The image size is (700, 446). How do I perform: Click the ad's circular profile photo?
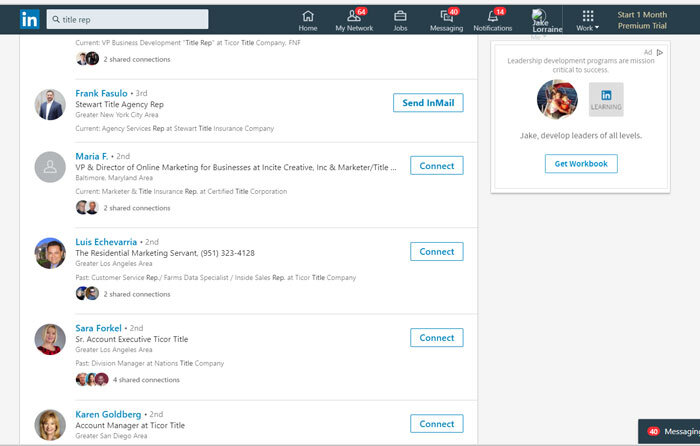click(x=557, y=99)
